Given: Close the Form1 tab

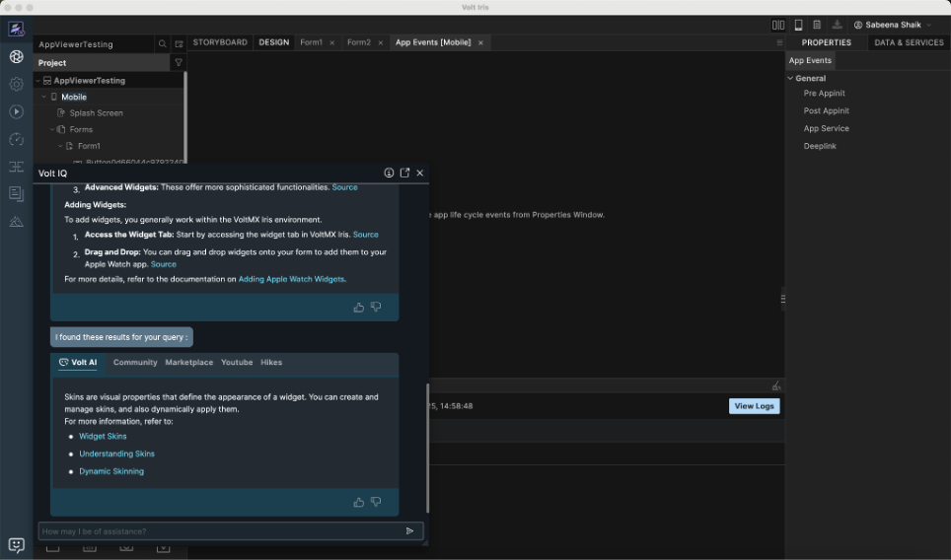Looking at the screenshot, I should tap(331, 43).
